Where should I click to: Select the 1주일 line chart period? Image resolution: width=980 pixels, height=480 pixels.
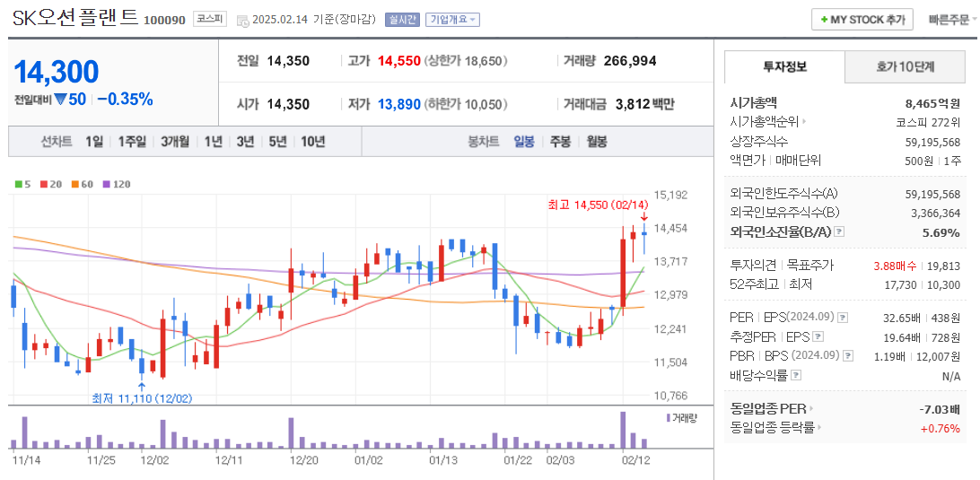[132, 141]
